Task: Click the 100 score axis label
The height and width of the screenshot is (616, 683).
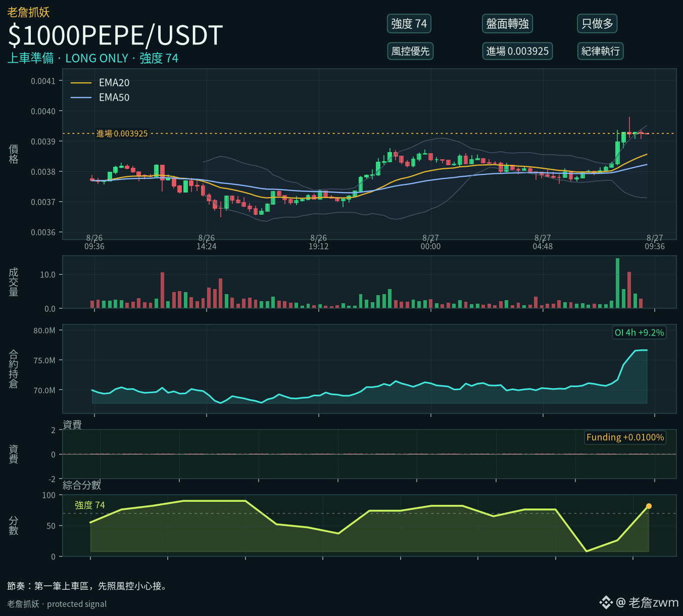Action: (x=49, y=495)
